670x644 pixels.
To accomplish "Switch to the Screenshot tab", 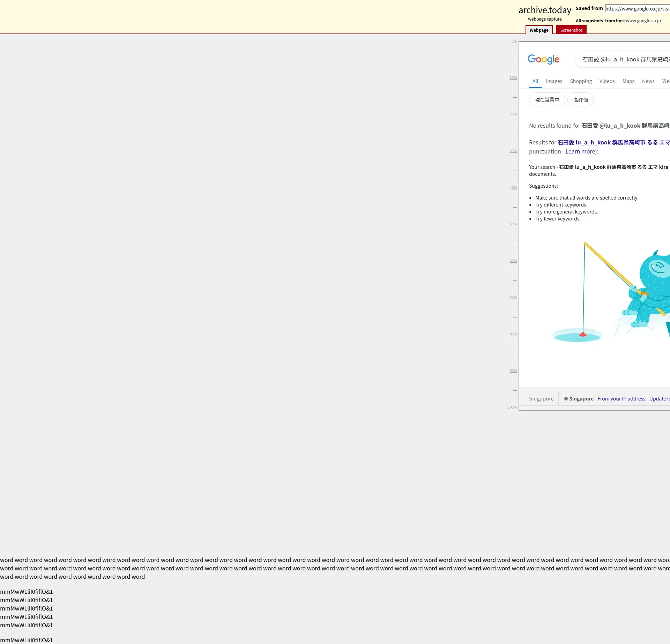I will pos(571,30).
